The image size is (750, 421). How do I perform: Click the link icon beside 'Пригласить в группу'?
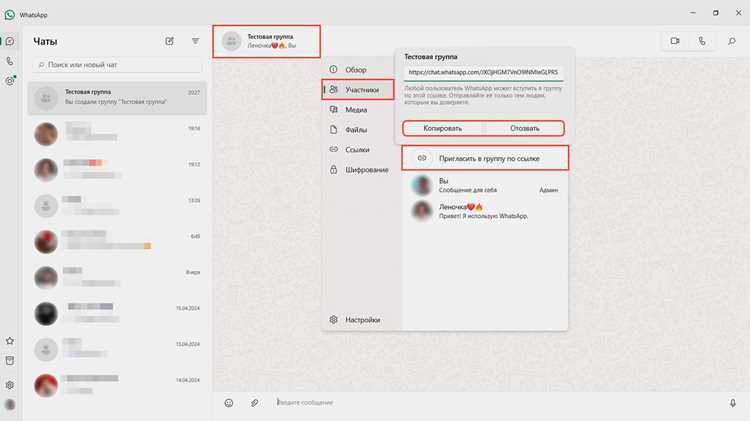click(x=421, y=158)
